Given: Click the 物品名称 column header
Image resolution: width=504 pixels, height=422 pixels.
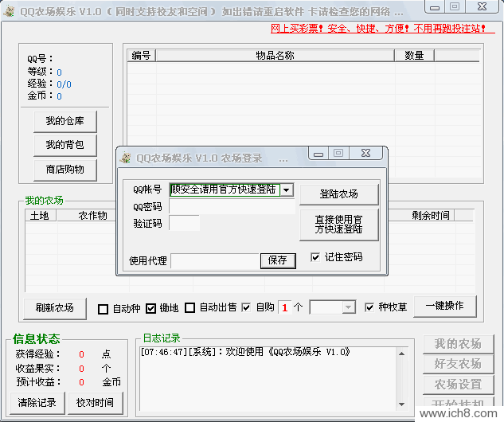Looking at the screenshot, I should 275,56.
